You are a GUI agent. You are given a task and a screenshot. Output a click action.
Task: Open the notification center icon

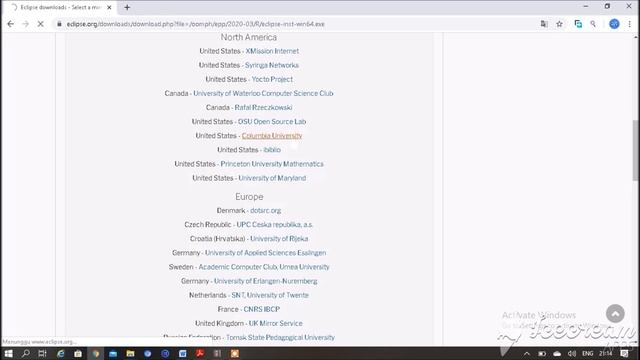coord(624,353)
